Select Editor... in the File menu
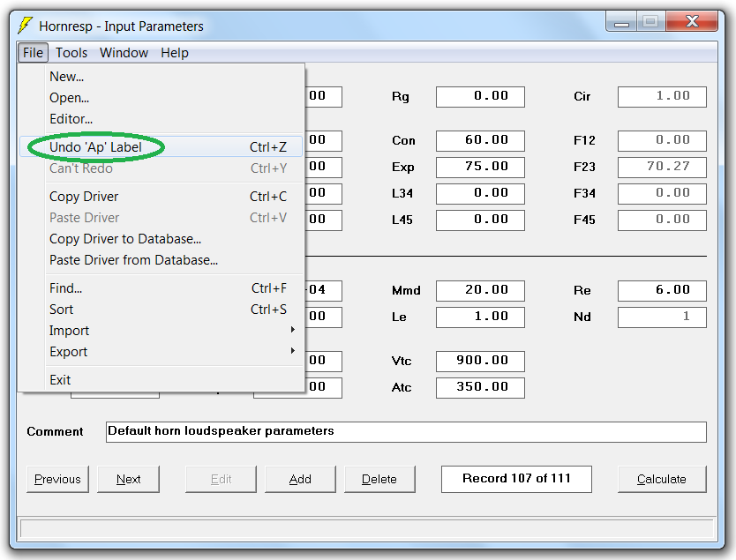The width and height of the screenshot is (736, 560). [x=162, y=119]
